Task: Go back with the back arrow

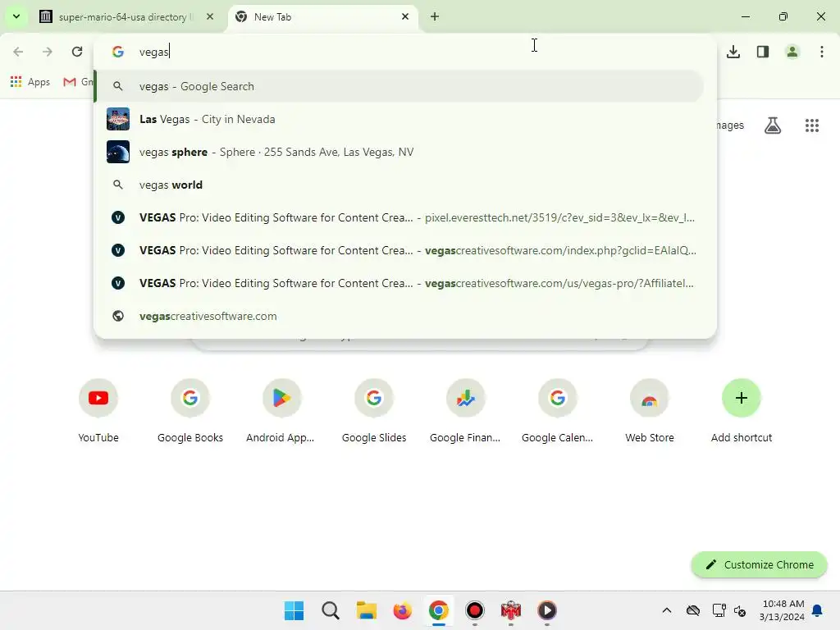Action: tap(18, 52)
